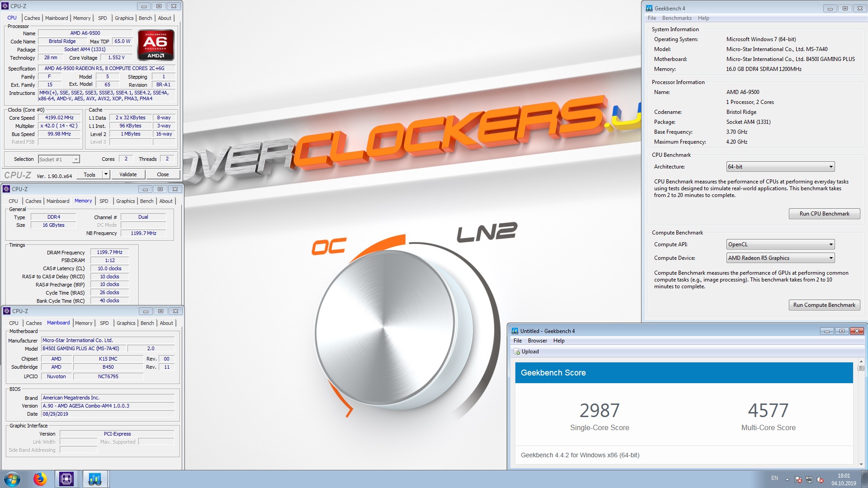Close the Untitled Geekbench results window

point(857,331)
